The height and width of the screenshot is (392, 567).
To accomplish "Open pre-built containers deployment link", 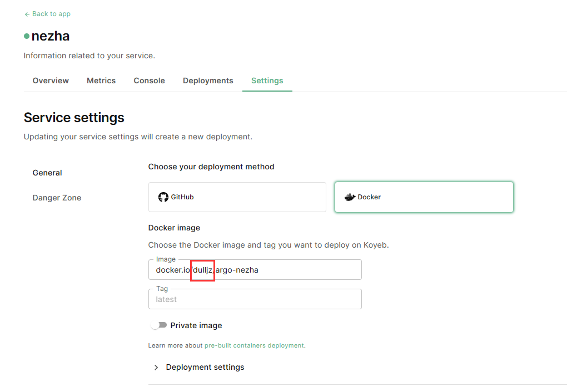I will (x=254, y=345).
